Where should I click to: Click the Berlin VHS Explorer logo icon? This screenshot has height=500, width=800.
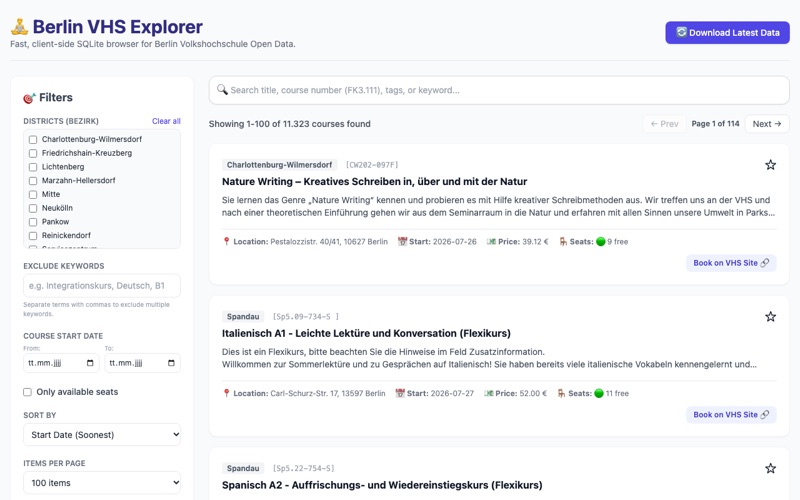[x=19, y=27]
